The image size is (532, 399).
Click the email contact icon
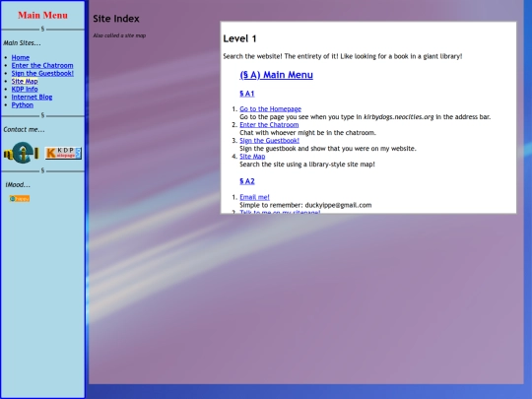point(22,153)
